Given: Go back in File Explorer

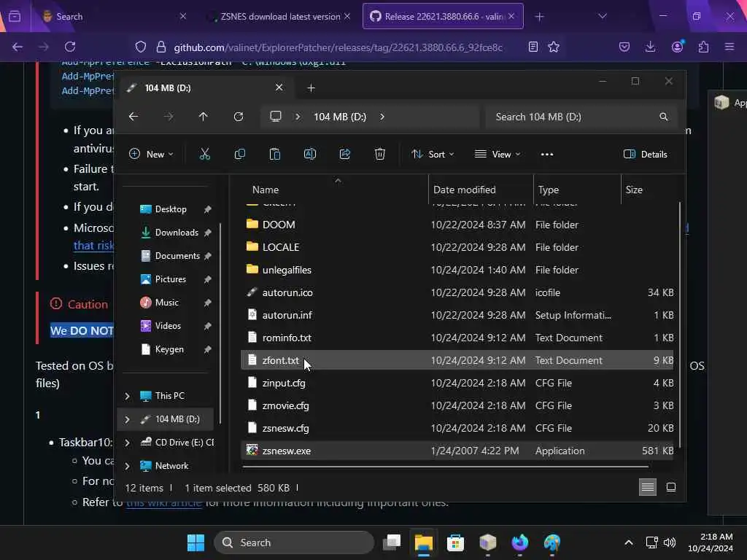Looking at the screenshot, I should tap(133, 117).
